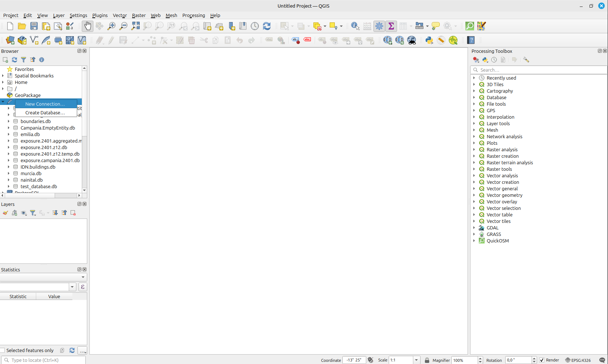This screenshot has width=608, height=364.
Task: Toggle the Processing Toolbox gear icon
Action: point(379,26)
